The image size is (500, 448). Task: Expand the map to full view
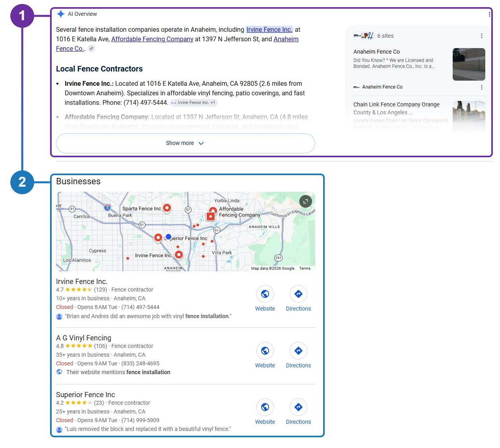pyautogui.click(x=306, y=201)
